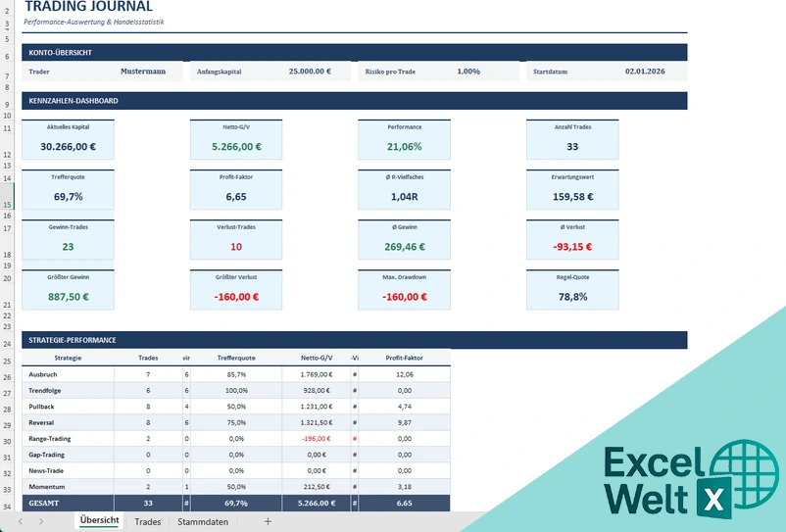Viewport: 786px width, 532px height.
Task: Click the Profit-Faktor dashboard card value 6,65
Action: (236, 197)
